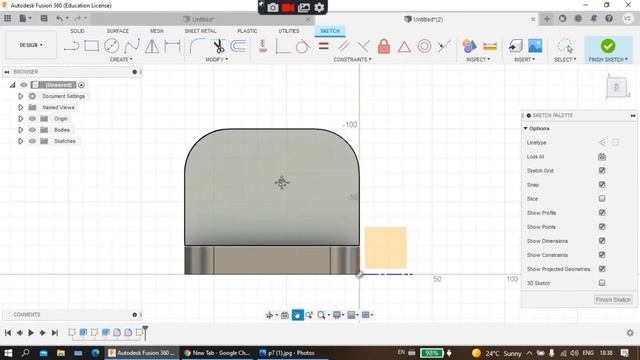This screenshot has height=360, width=640.
Task: Switch to the MESH tab
Action: pos(157,31)
